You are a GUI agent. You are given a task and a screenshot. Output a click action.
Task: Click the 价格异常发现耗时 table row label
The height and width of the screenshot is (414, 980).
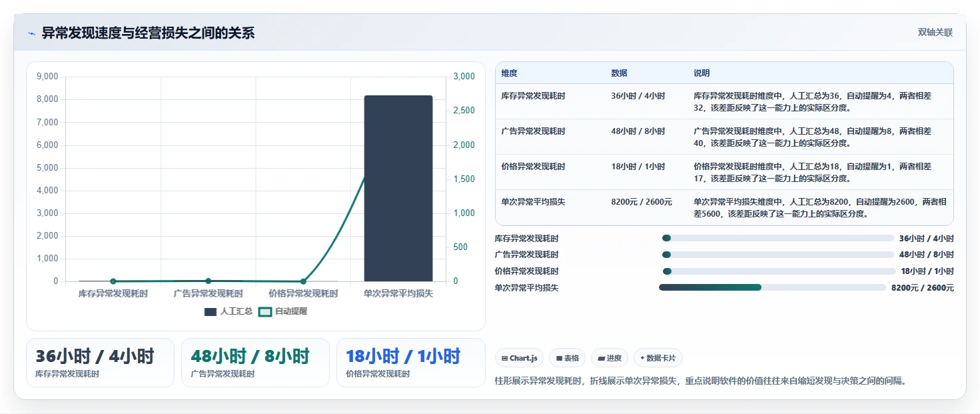[x=534, y=167]
